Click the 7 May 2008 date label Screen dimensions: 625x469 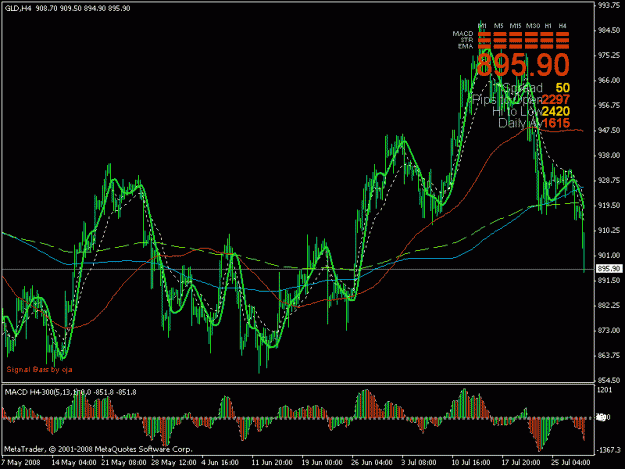click(x=20, y=462)
